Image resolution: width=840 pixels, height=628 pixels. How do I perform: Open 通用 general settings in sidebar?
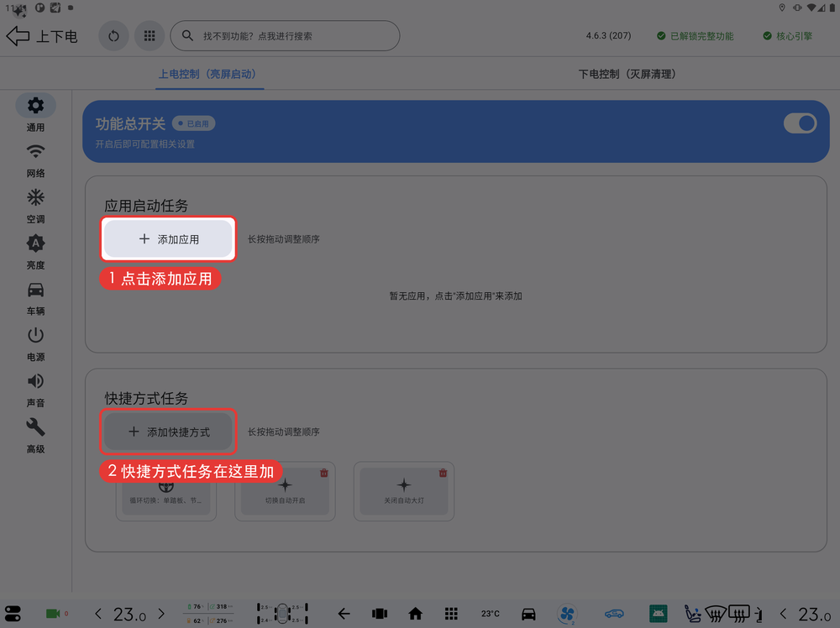tap(36, 113)
